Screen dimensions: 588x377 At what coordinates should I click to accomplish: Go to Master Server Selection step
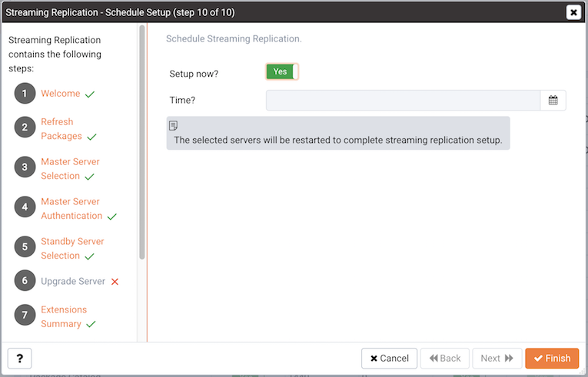point(70,169)
